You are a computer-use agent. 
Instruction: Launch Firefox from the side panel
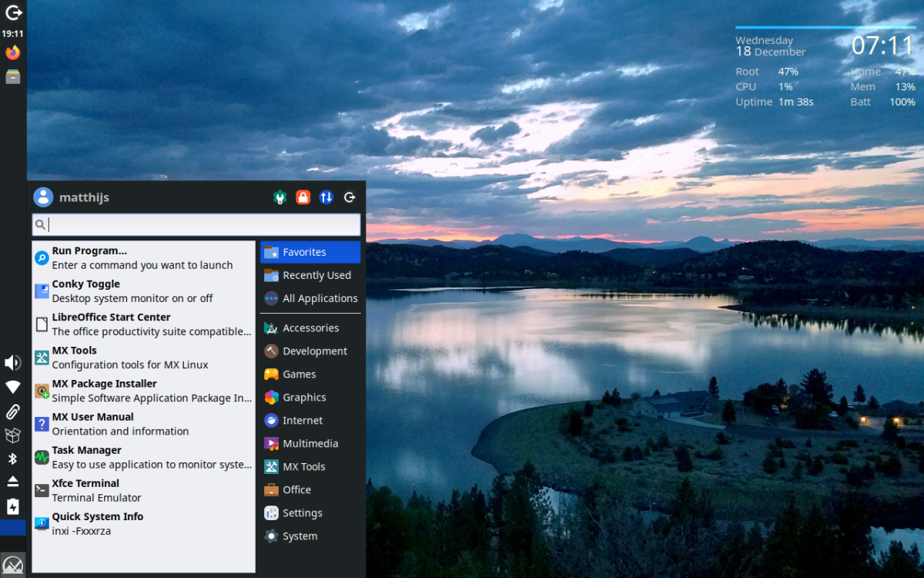pyautogui.click(x=13, y=52)
